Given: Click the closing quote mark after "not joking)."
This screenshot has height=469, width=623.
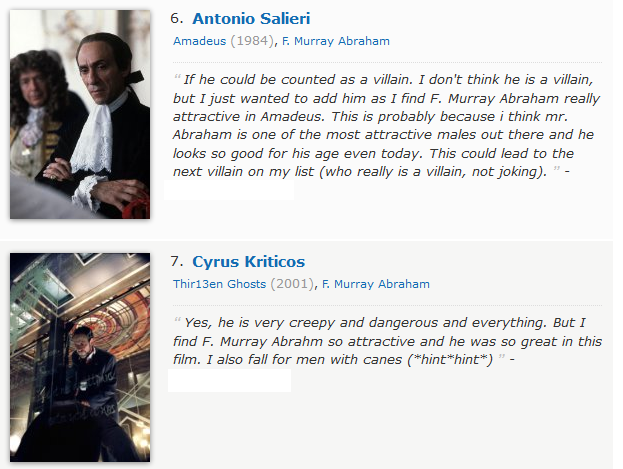Looking at the screenshot, I should pos(557,169).
